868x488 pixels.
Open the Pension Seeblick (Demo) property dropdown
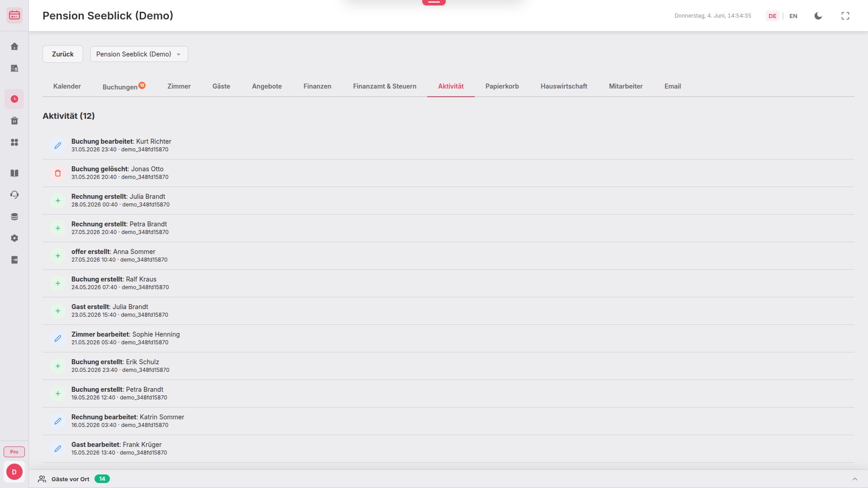[139, 54]
